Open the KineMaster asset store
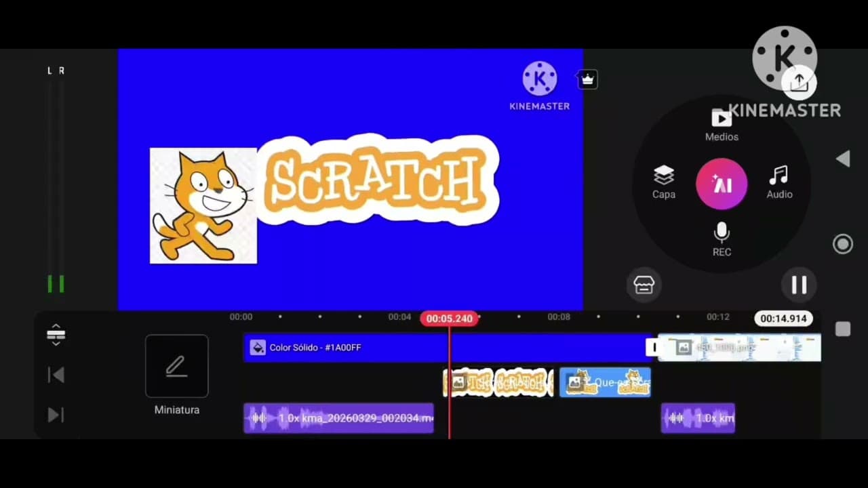The height and width of the screenshot is (488, 868). click(x=644, y=285)
